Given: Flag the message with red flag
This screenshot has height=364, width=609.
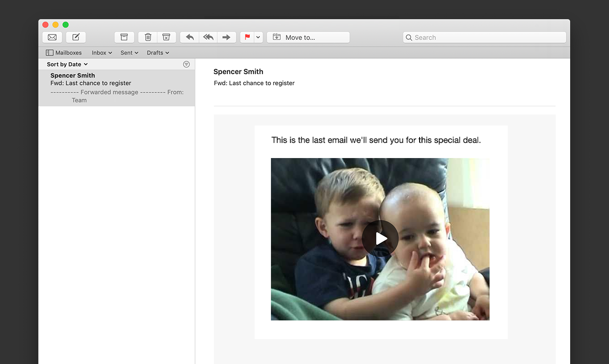Looking at the screenshot, I should coord(247,37).
